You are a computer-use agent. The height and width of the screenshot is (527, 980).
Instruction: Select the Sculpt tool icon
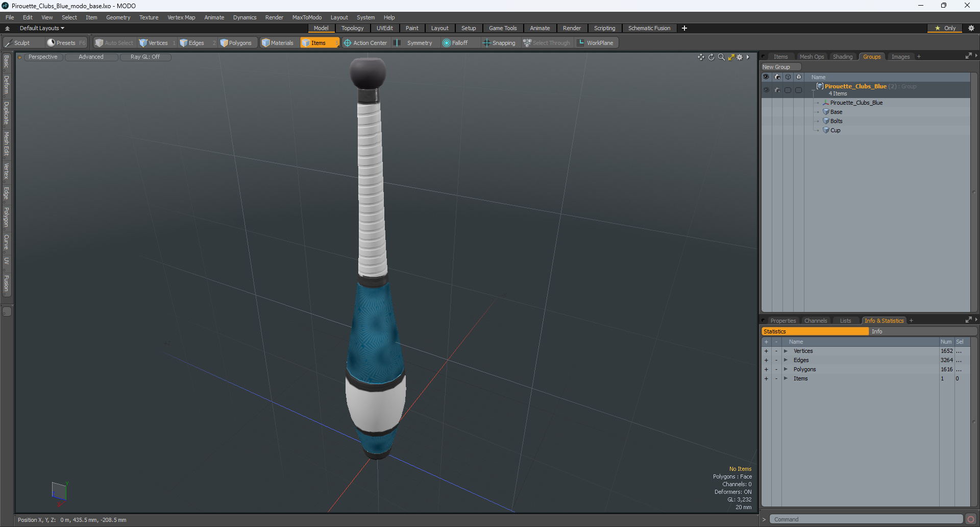8,43
